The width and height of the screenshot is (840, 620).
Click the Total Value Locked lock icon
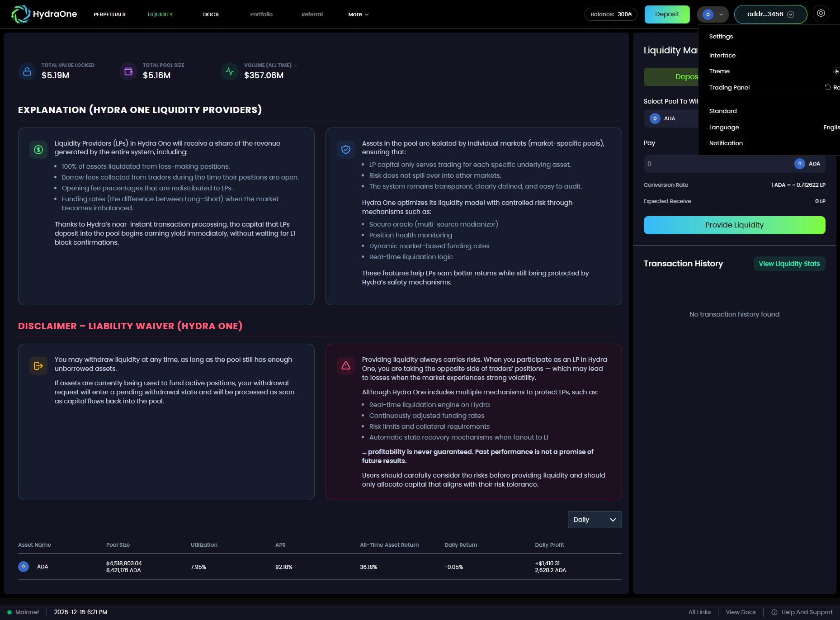click(x=27, y=71)
